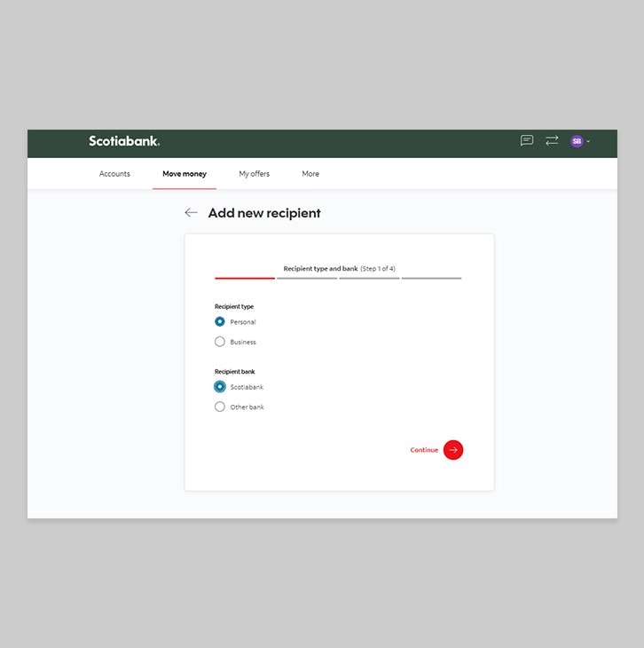Open the Accounts tab
The width and height of the screenshot is (644, 648).
click(x=114, y=174)
